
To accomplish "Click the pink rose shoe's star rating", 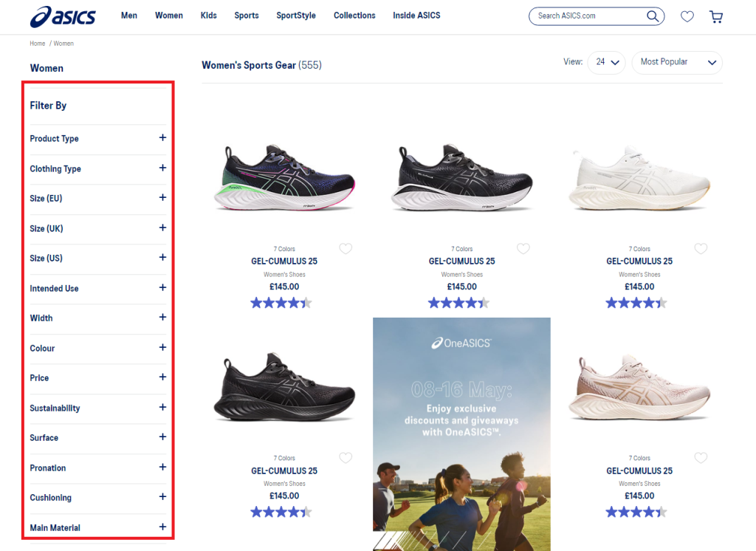I will click(x=636, y=512).
